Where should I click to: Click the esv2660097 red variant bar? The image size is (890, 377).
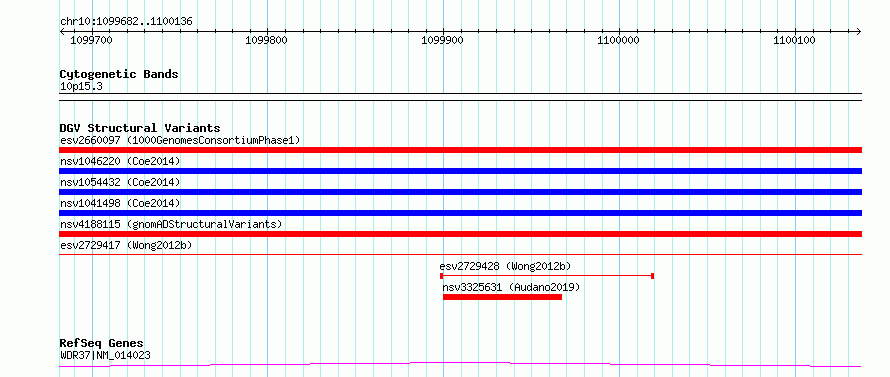460,150
